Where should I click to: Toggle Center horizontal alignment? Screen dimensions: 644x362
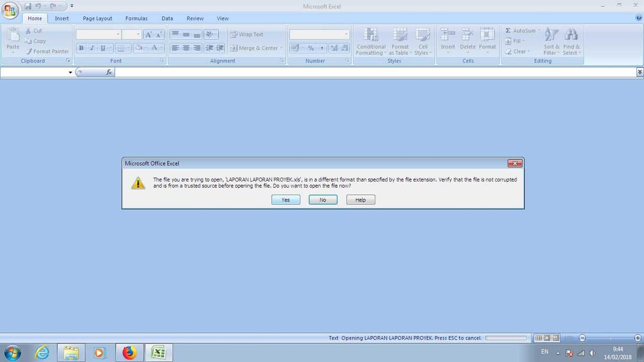tap(186, 48)
